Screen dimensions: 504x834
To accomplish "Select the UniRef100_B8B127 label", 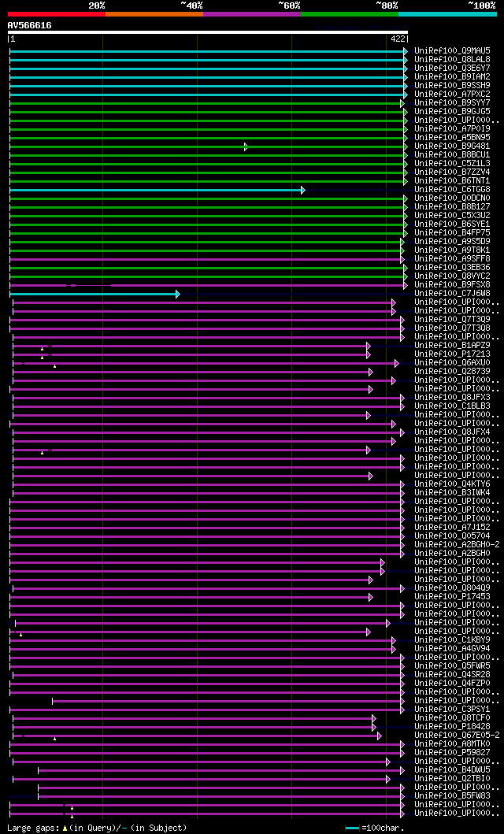I will [453, 207].
